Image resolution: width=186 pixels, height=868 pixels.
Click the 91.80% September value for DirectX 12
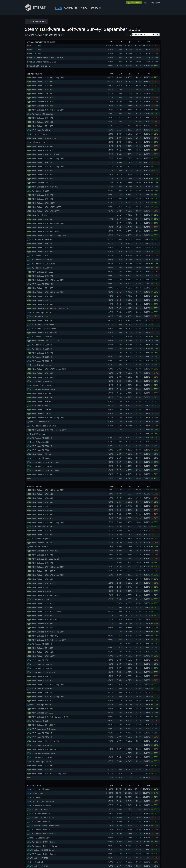[x=146, y=45]
